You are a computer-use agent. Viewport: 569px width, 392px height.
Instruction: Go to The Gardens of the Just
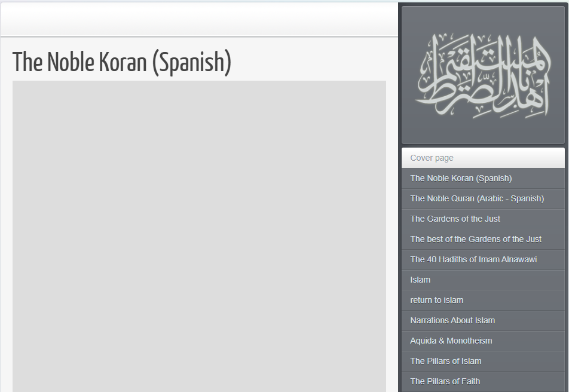(455, 219)
